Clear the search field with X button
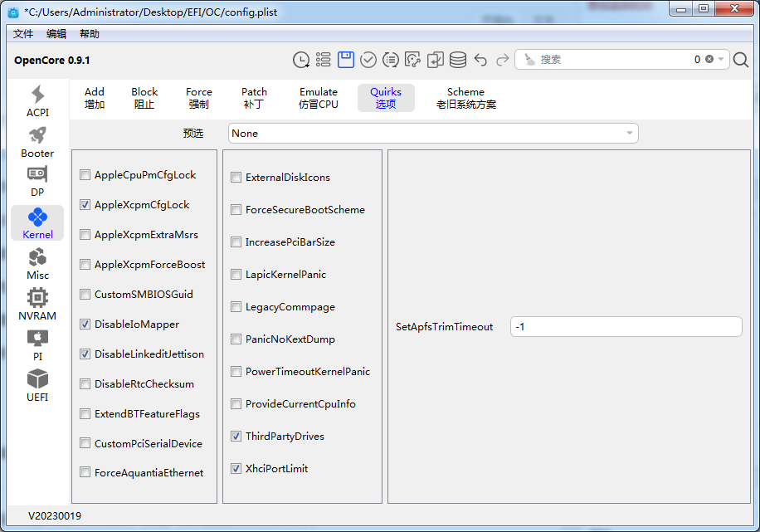The width and height of the screenshot is (760, 532). coord(709,60)
